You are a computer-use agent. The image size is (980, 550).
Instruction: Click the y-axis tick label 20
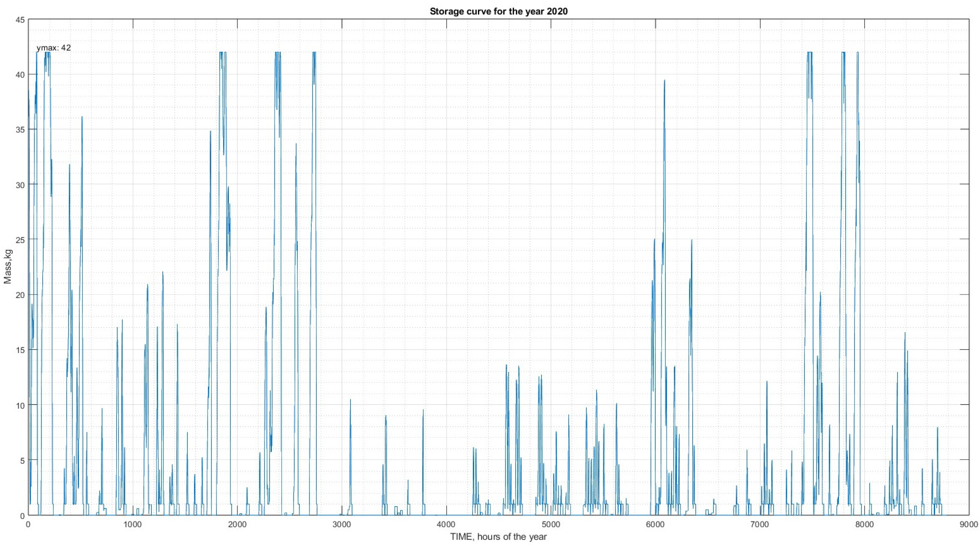[x=20, y=295]
